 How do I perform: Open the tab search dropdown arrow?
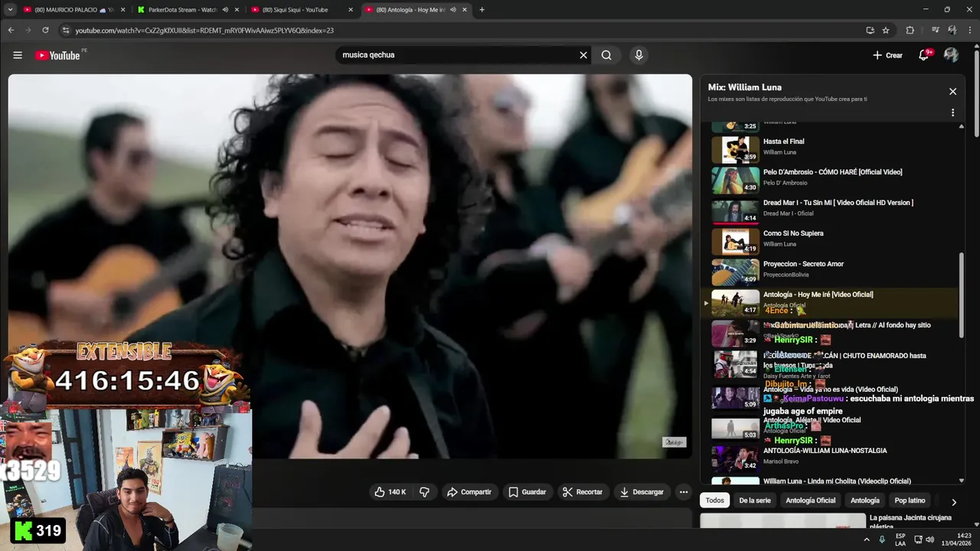[x=10, y=10]
